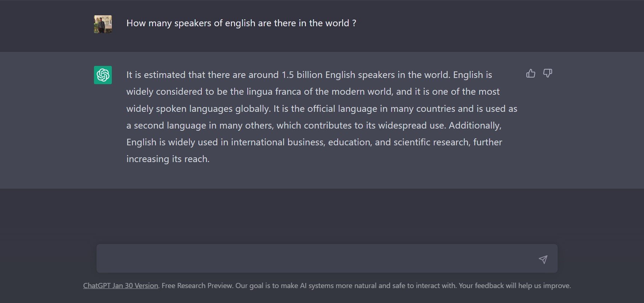This screenshot has height=303, width=644.
Task: Click the "Free Research Preview" footer text
Action: tap(197, 286)
